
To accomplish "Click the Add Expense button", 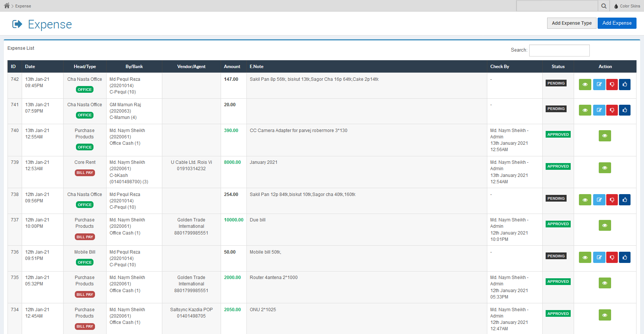I will click(617, 23).
